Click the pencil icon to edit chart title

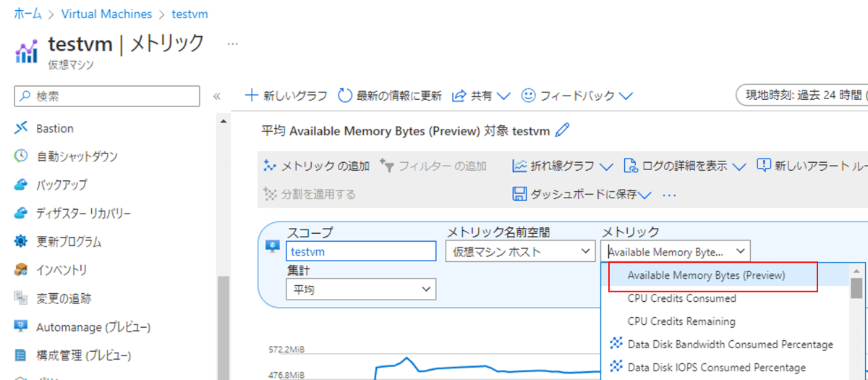click(562, 130)
